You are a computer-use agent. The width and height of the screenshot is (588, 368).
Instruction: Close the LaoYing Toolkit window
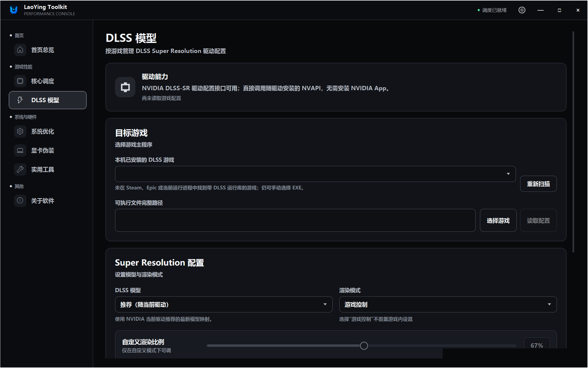tap(578, 10)
